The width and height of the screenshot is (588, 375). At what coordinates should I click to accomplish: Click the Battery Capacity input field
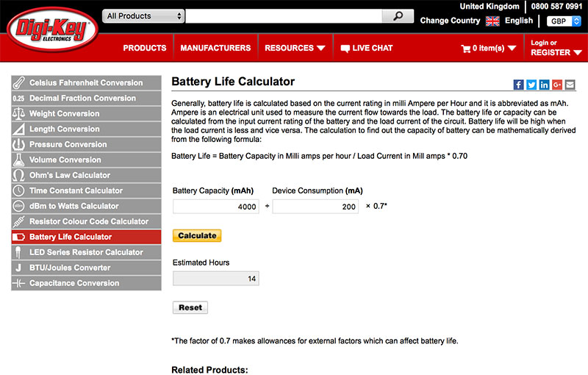point(215,207)
